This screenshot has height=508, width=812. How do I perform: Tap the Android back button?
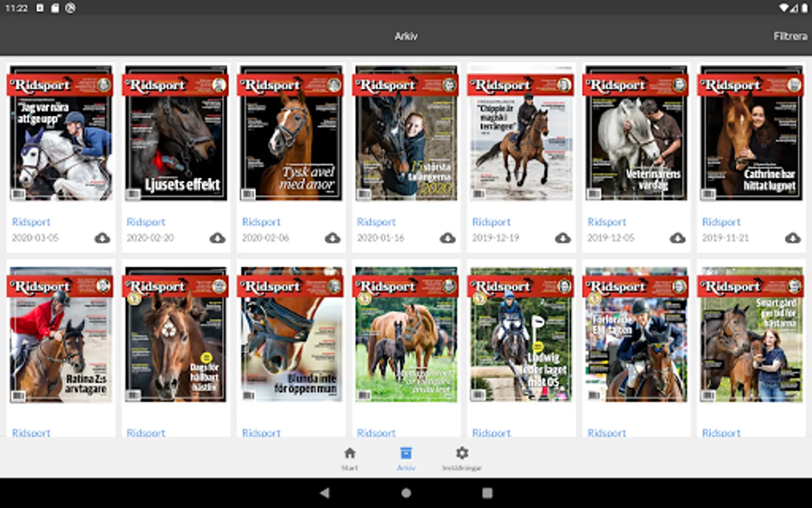pyautogui.click(x=325, y=493)
